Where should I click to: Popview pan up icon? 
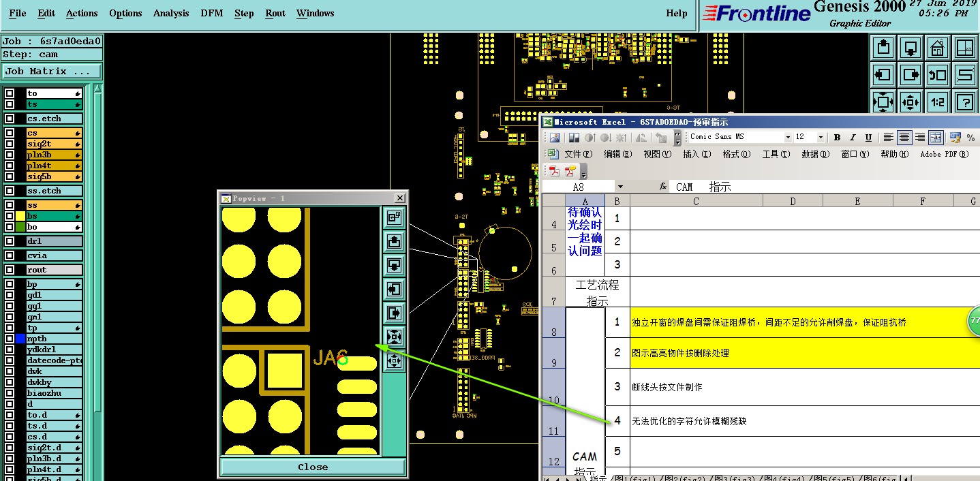tap(394, 241)
